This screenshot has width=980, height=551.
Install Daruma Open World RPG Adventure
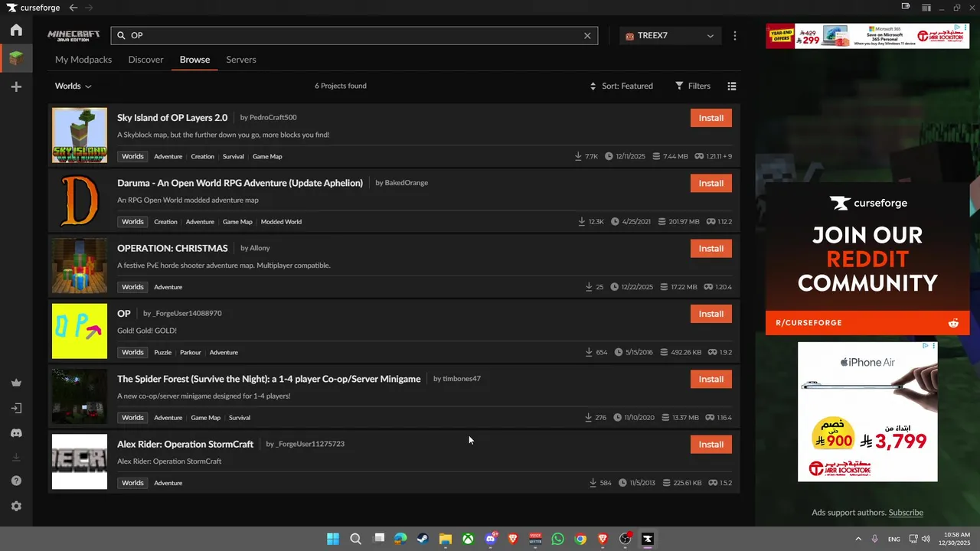click(x=711, y=183)
